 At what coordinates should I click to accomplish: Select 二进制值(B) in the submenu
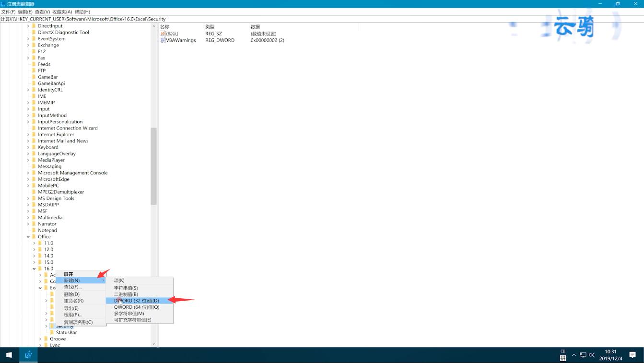pos(139,294)
